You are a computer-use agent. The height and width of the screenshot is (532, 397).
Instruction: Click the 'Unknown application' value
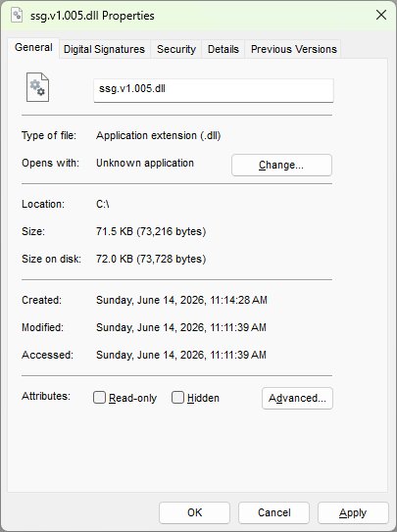pos(145,163)
